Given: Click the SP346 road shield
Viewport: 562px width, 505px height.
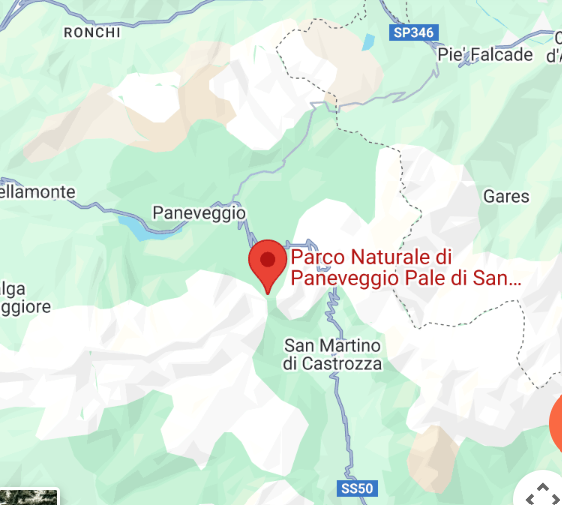Looking at the screenshot, I should tap(414, 33).
